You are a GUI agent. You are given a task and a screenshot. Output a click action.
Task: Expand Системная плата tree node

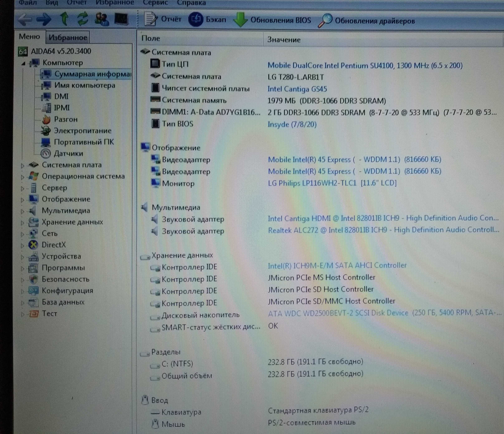23,166
